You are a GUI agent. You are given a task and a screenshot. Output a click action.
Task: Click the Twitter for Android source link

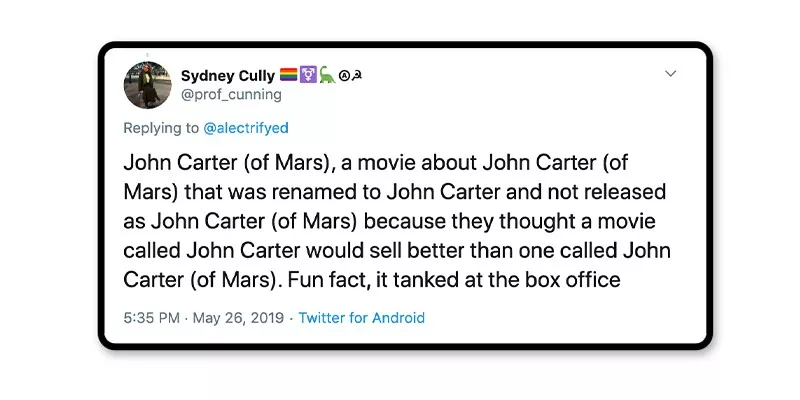[362, 318]
